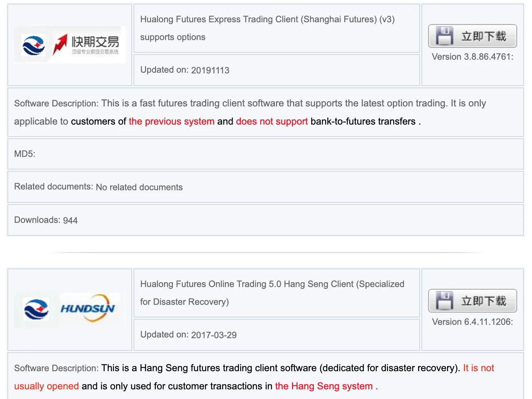532x399 pixels.
Task: Click the "bank-to-futures transfers" text
Action: tap(363, 121)
